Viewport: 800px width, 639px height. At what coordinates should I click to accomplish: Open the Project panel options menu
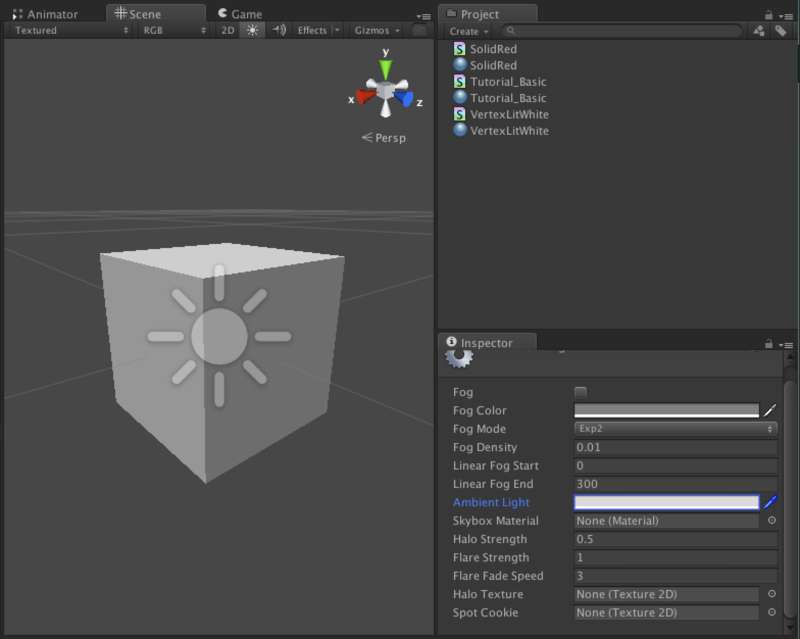coord(786,16)
